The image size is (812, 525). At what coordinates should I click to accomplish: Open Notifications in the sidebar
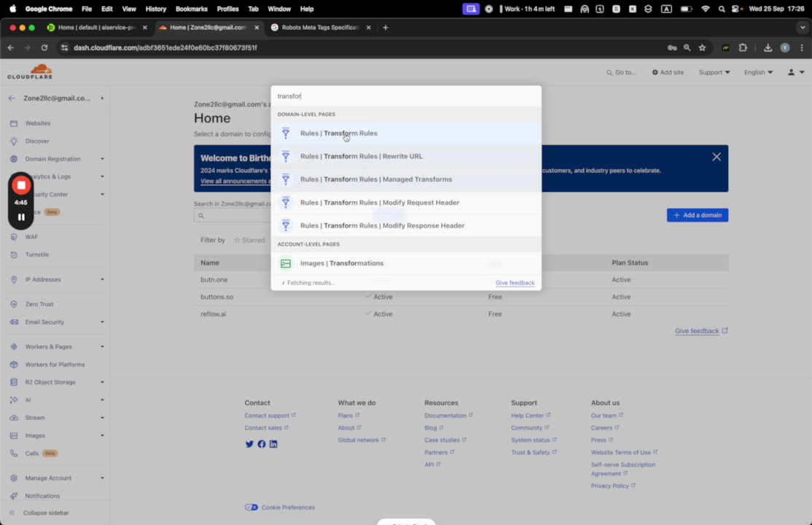42,496
